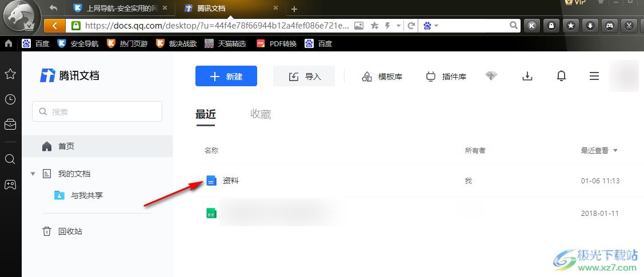Viewport: 644px width, 277px height.
Task: Click the search magnifier in the browser search box
Action: pos(513,26)
